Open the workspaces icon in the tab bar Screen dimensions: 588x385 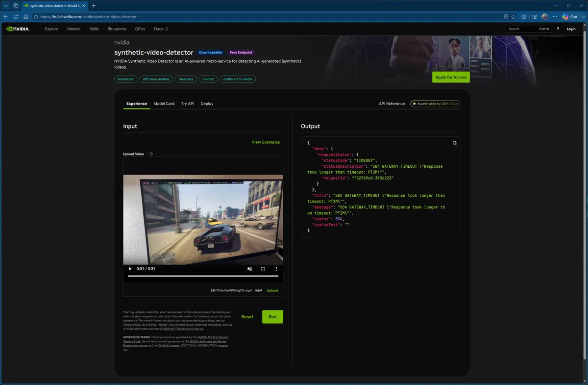pyautogui.click(x=16, y=5)
